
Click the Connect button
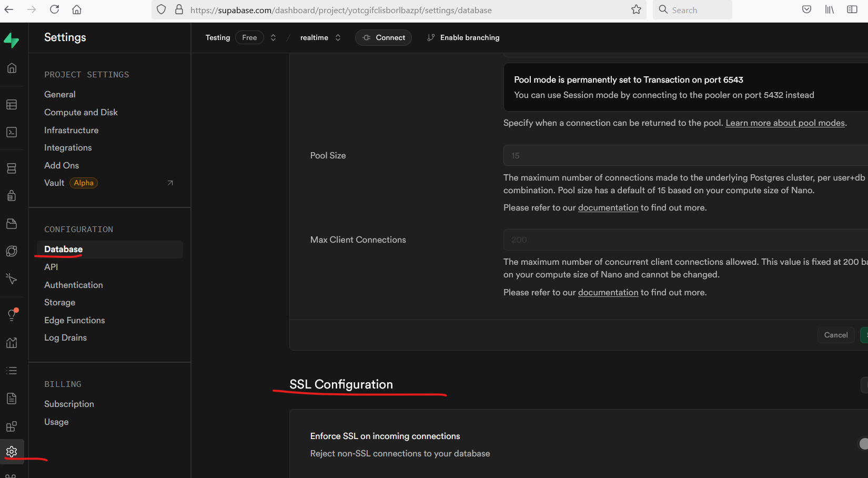(383, 37)
